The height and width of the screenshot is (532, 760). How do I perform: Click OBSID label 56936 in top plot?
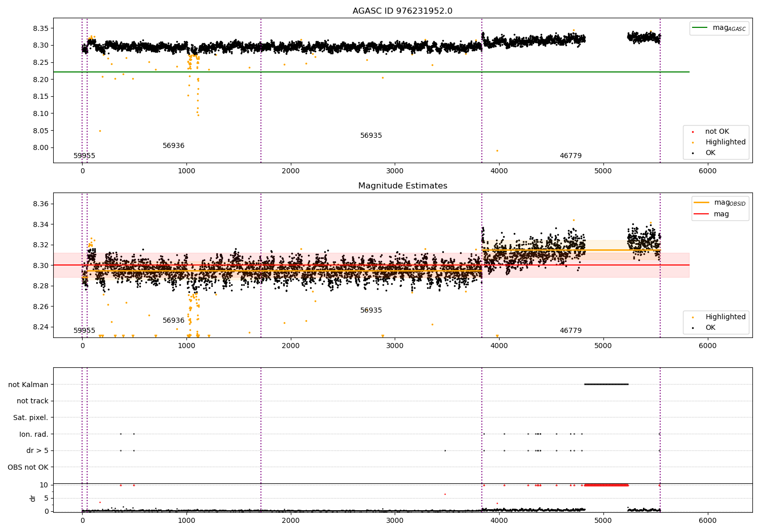tap(173, 146)
